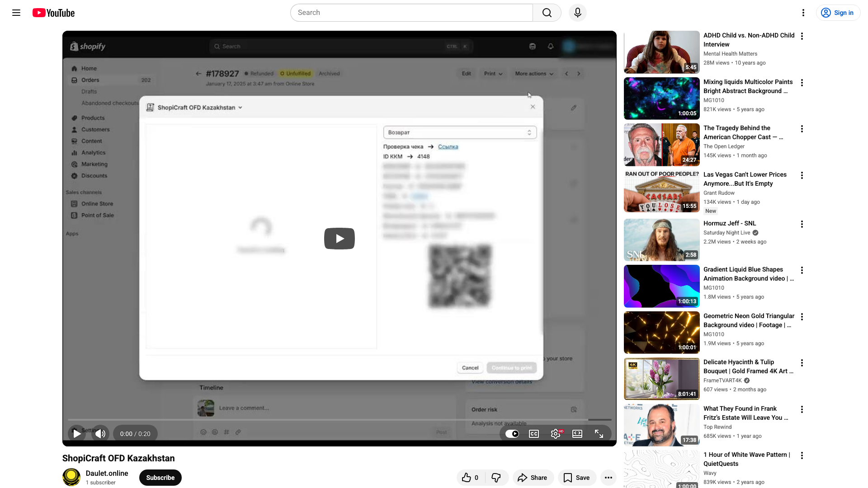Click the Subscribe button
868x488 pixels.
coord(160,478)
